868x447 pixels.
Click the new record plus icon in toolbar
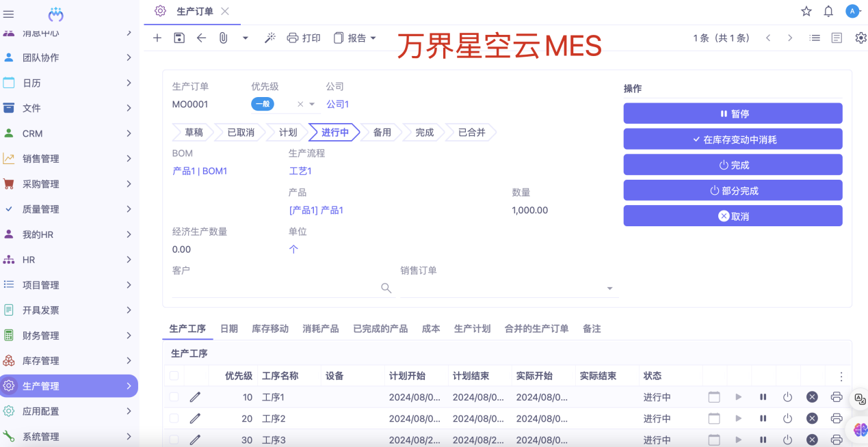pos(157,38)
